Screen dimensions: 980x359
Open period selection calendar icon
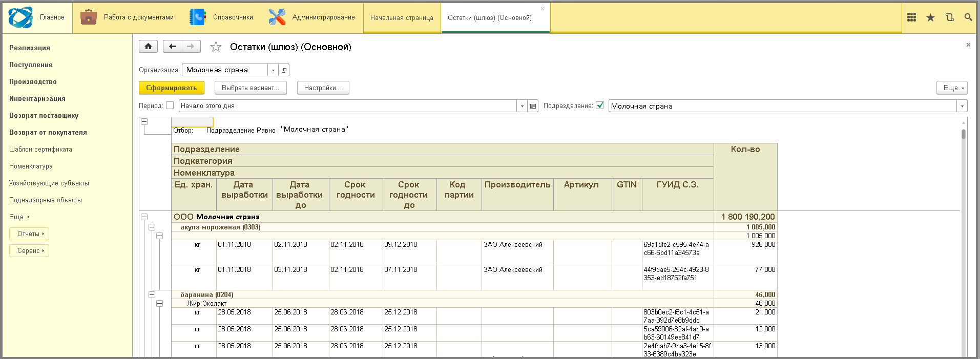click(x=533, y=106)
